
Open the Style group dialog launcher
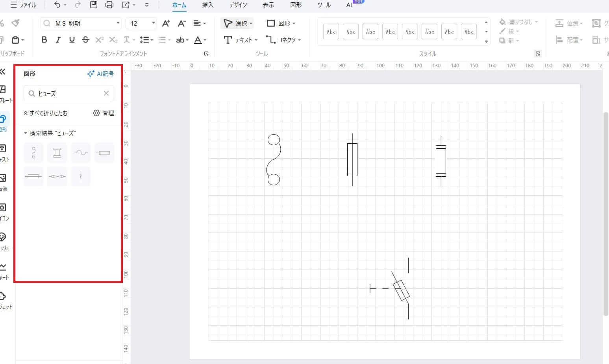tap(538, 54)
